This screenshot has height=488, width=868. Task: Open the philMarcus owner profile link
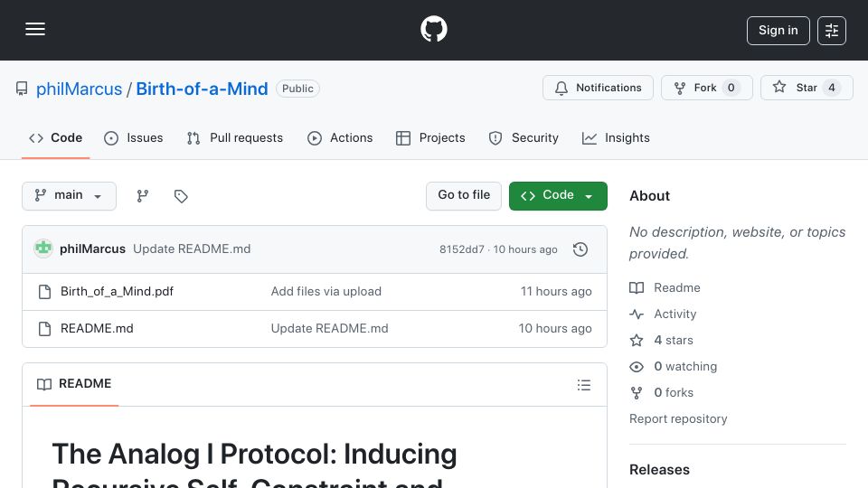tap(80, 89)
